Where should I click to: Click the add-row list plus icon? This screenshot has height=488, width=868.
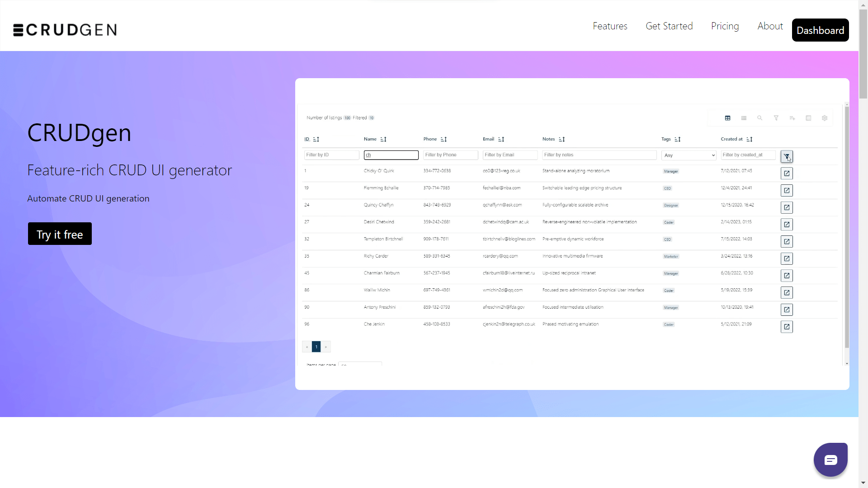pos(792,118)
